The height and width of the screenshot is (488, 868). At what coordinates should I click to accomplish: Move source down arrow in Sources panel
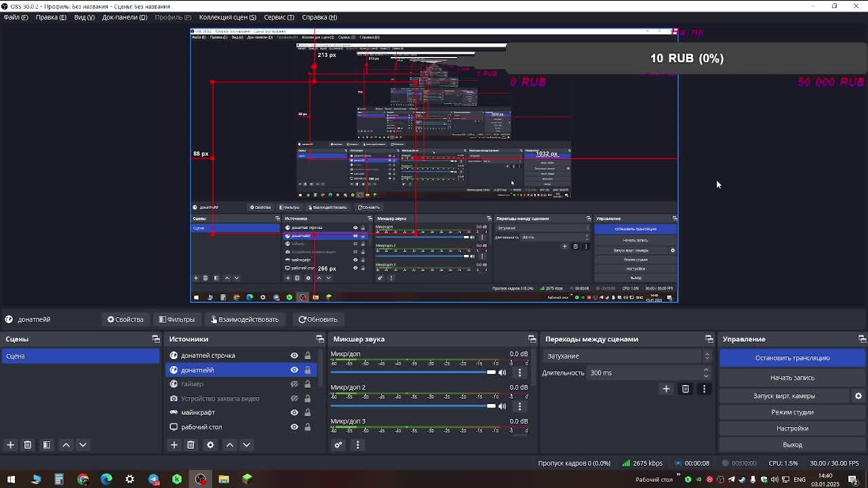pyautogui.click(x=247, y=445)
